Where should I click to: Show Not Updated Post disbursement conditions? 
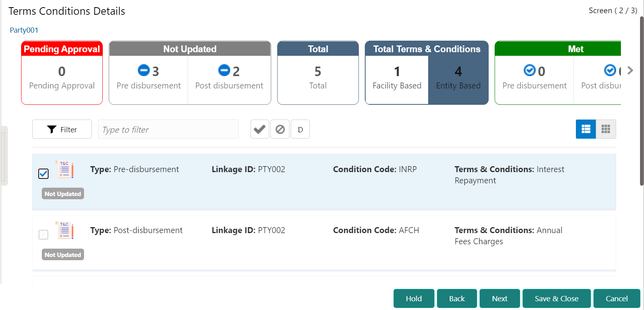229,78
